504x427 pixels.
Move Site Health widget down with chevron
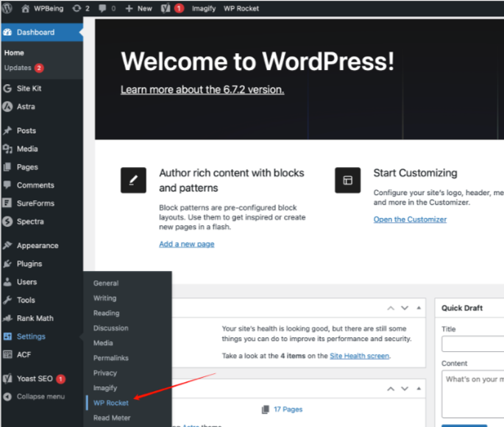click(x=405, y=308)
